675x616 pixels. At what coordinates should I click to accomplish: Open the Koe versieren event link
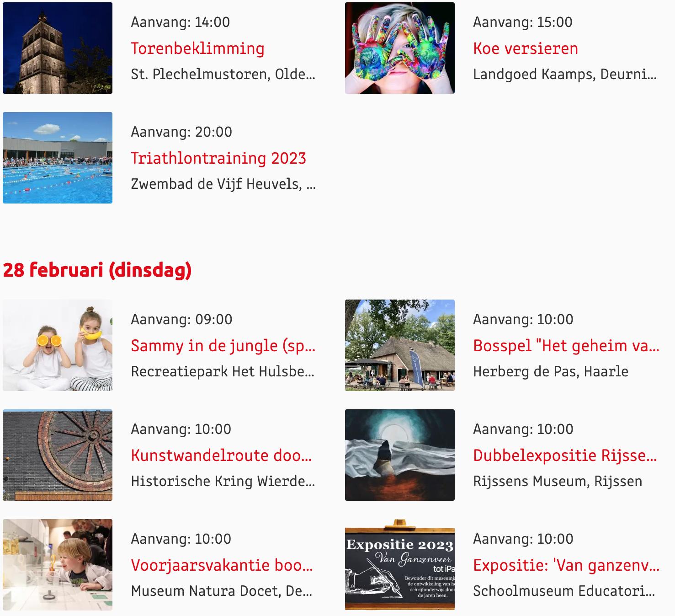[526, 48]
